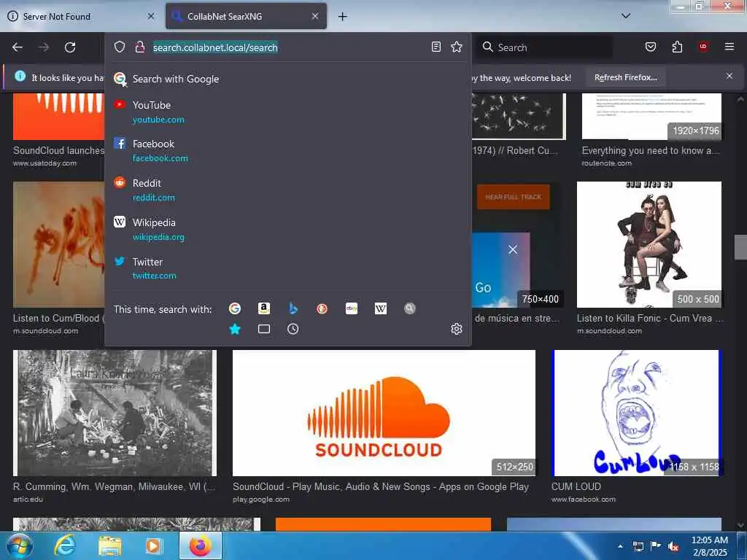
Task: Open a new tab with plus button
Action: [x=343, y=17]
